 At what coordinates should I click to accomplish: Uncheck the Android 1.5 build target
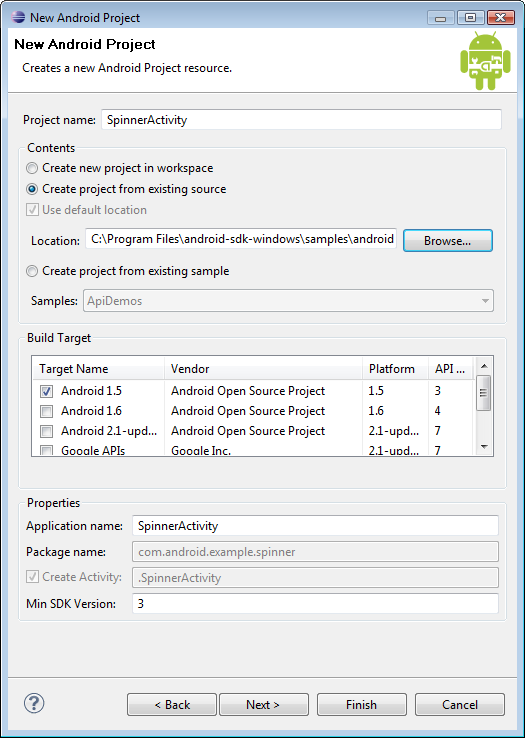[x=46, y=391]
